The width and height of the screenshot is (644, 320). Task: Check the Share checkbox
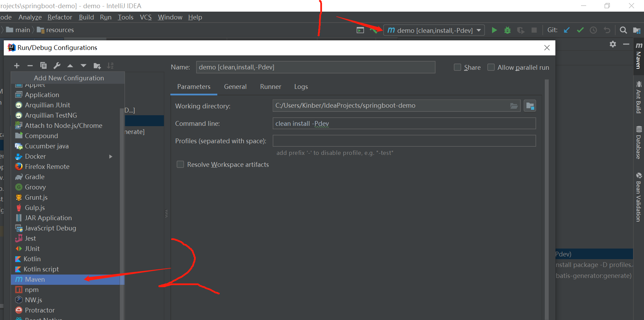(458, 67)
